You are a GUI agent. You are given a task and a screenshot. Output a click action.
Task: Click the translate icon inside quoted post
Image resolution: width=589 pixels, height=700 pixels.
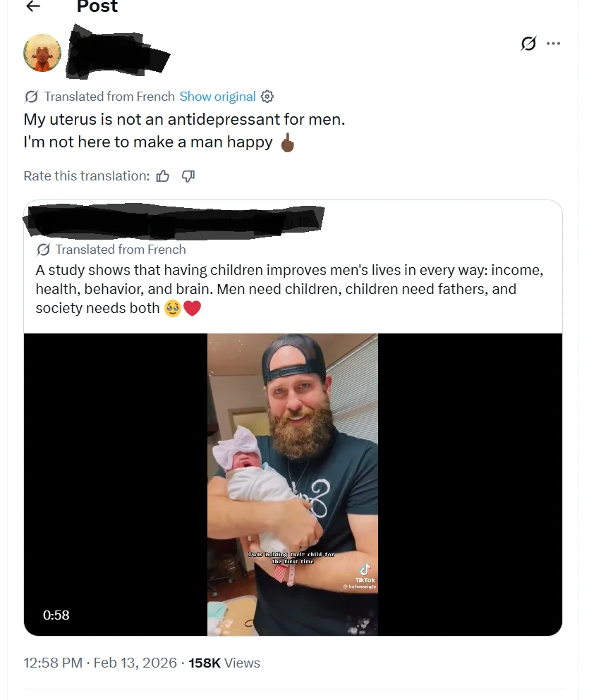tap(43, 250)
